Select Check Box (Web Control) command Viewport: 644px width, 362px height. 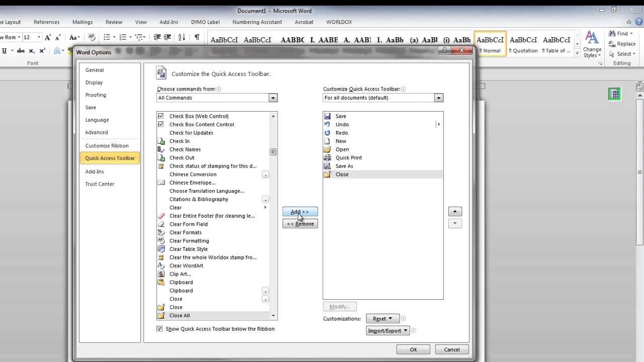199,116
